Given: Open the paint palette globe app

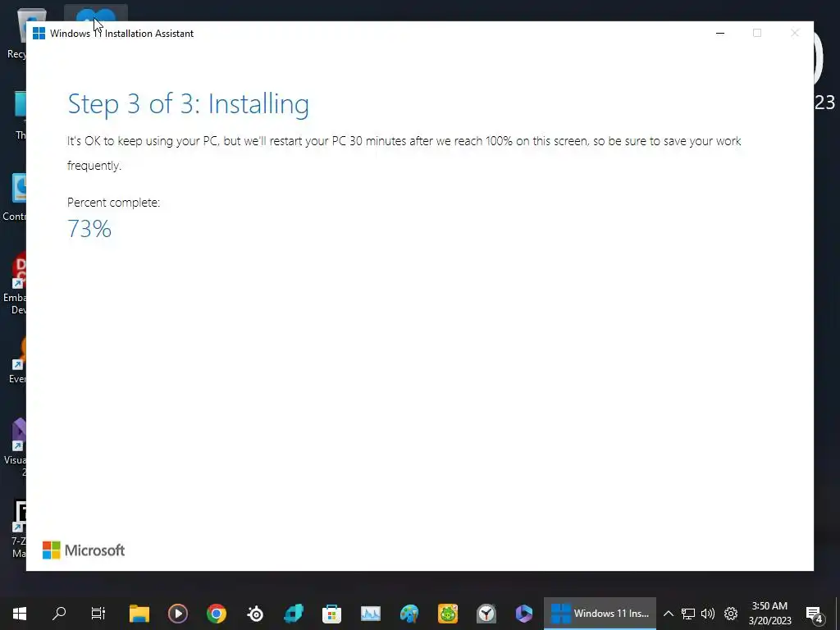Looking at the screenshot, I should pyautogui.click(x=409, y=614).
